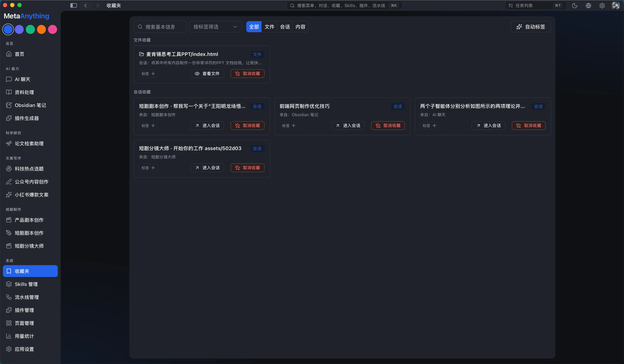
Task: Select the 文件 filter tab
Action: click(x=269, y=27)
